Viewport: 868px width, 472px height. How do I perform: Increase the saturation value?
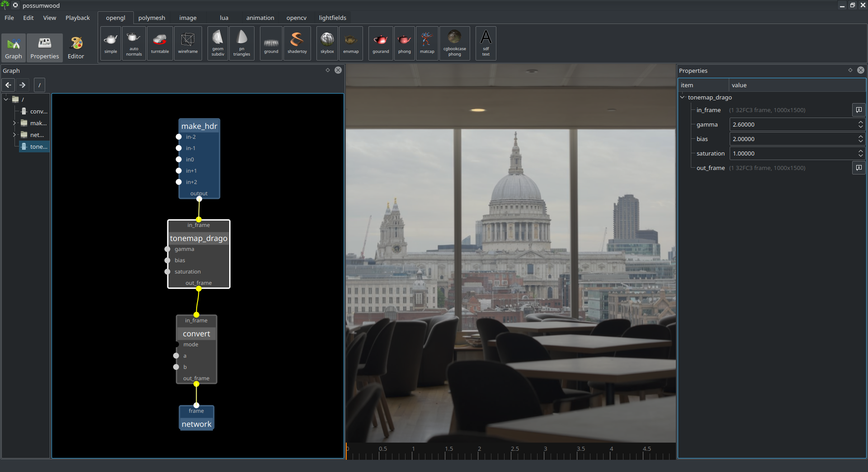coord(861,151)
